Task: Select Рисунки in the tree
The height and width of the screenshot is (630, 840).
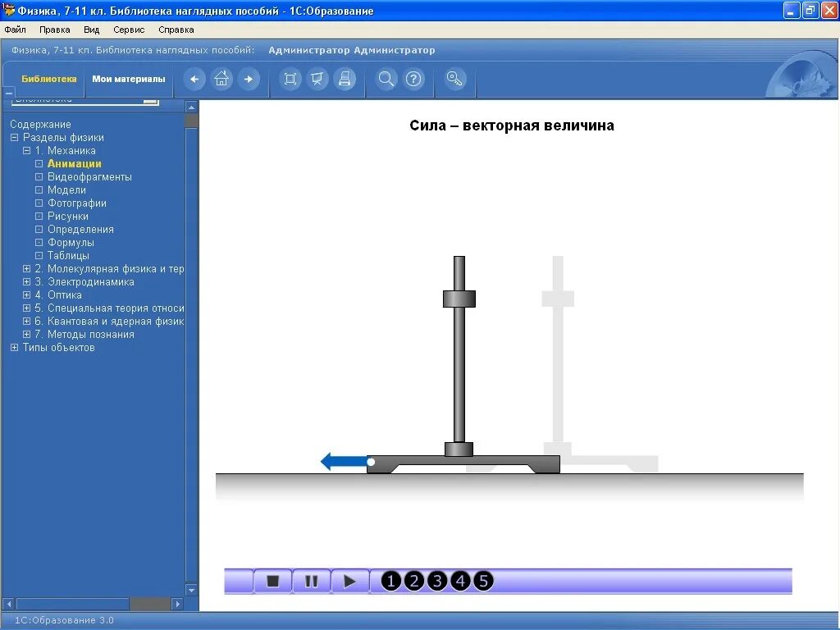Action: pyautogui.click(x=68, y=217)
